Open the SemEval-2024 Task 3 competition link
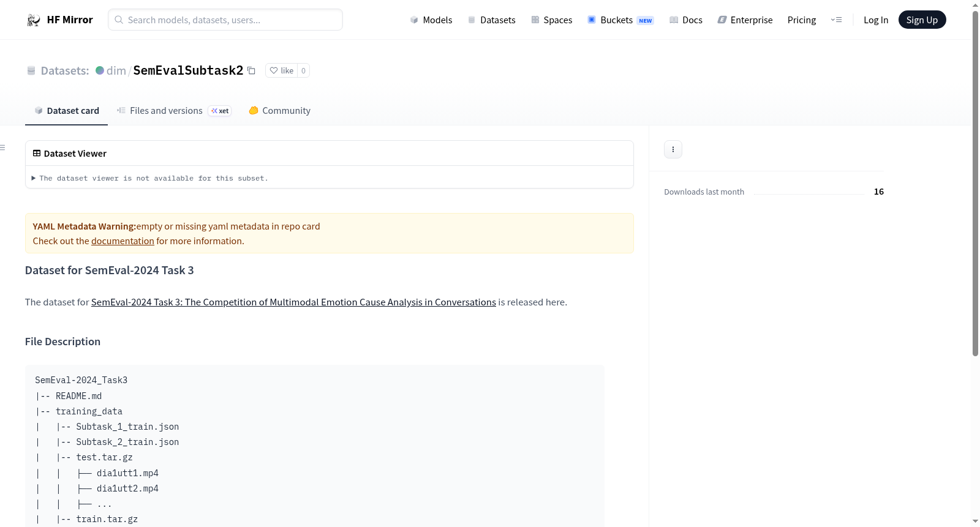This screenshot has height=527, width=980. 293,302
